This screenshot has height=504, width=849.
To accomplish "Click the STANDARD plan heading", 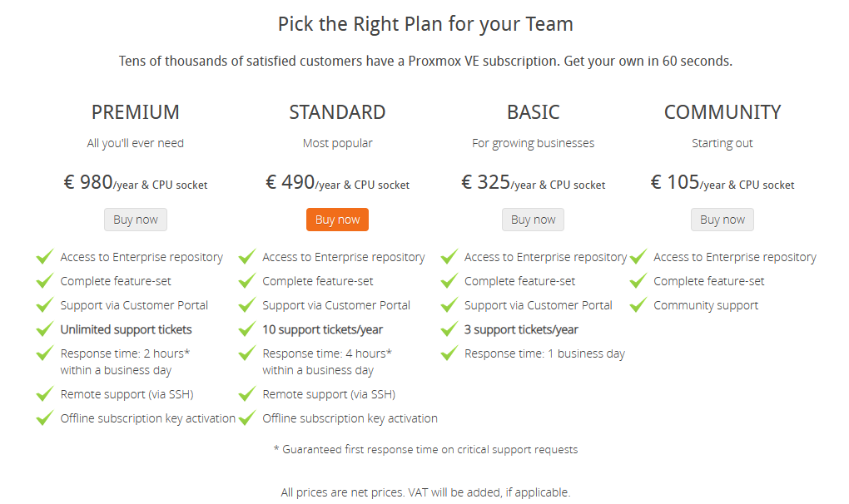I will pos(337,112).
